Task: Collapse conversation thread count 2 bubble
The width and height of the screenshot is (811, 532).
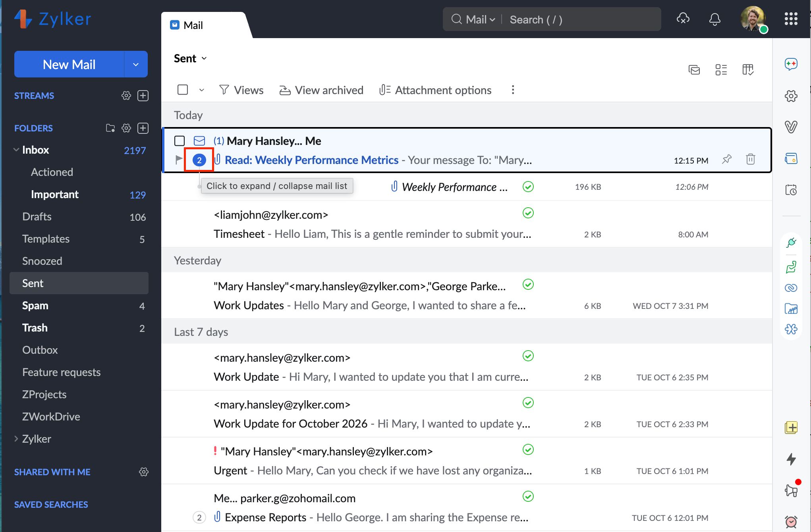Action: click(199, 160)
